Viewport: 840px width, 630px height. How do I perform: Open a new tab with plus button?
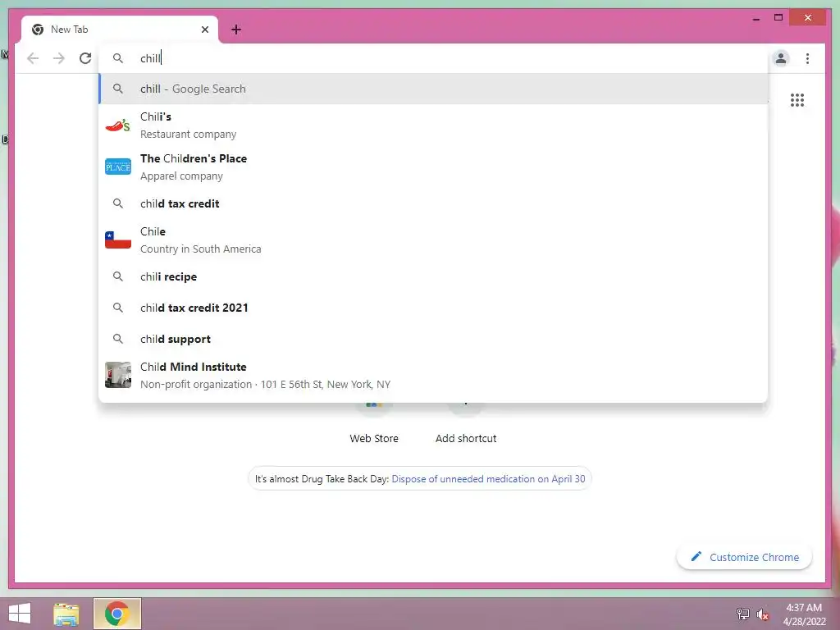236,30
